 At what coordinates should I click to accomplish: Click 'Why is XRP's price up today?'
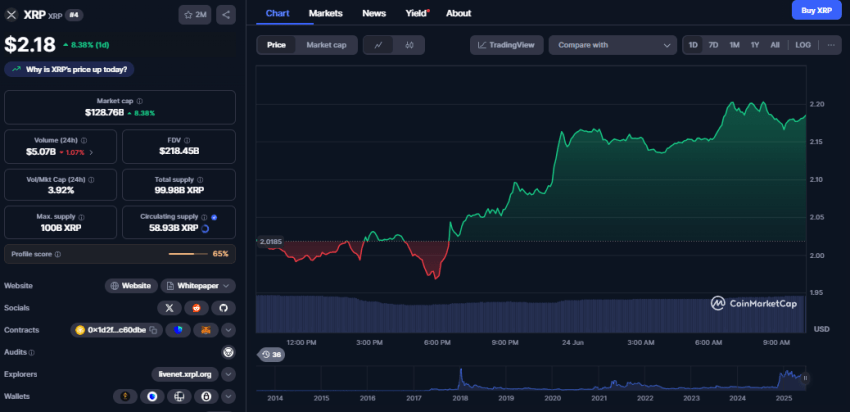(70, 69)
